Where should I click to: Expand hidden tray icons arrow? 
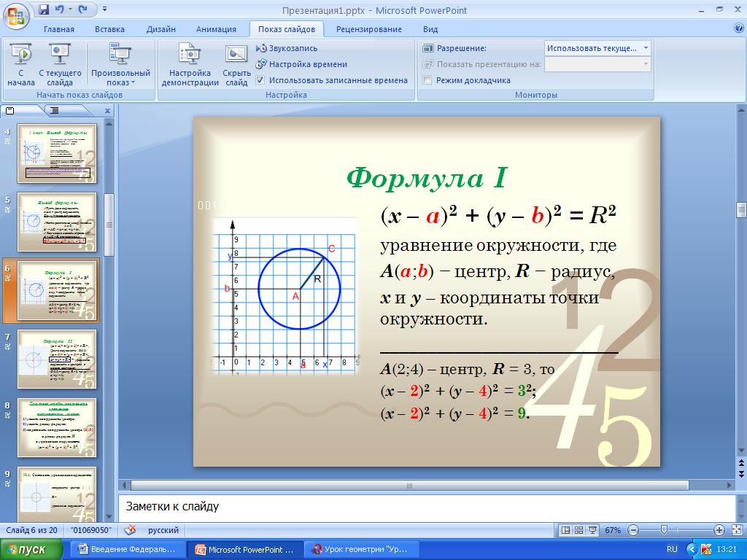692,550
